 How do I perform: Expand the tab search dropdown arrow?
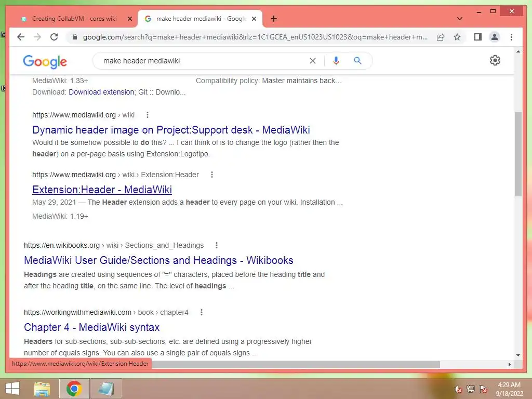pos(460,19)
